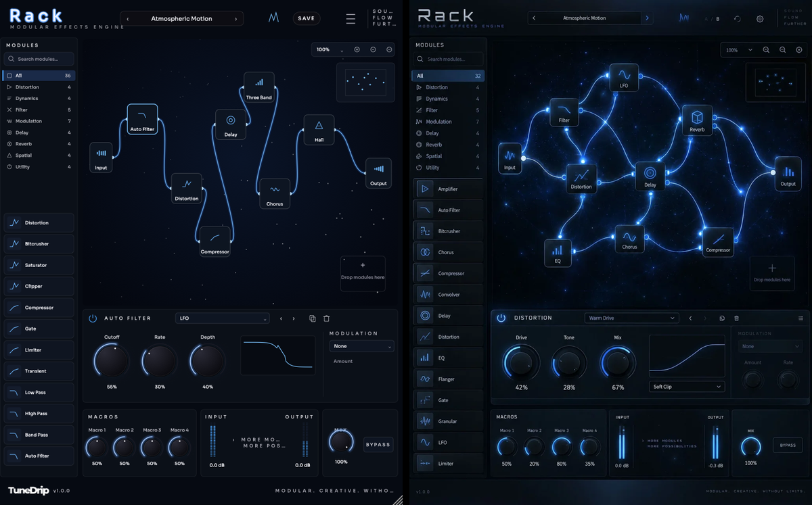
Task: Open settings gear in right Rack window
Action: click(x=760, y=19)
